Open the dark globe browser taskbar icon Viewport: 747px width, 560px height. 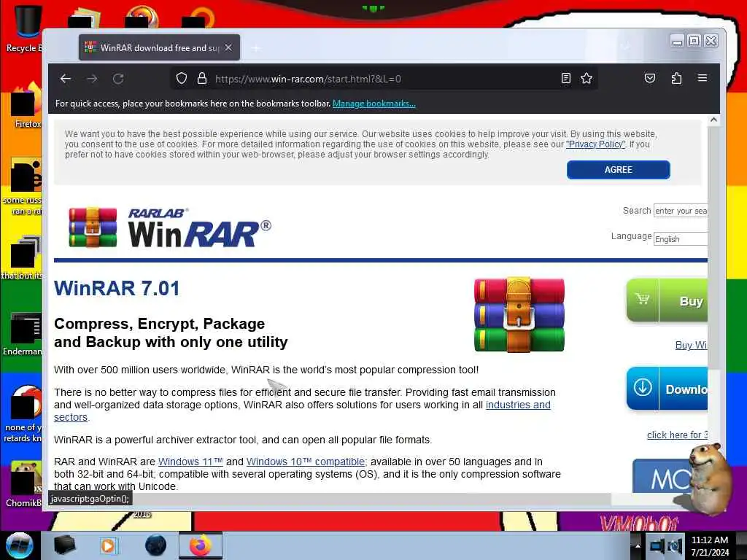(155, 545)
